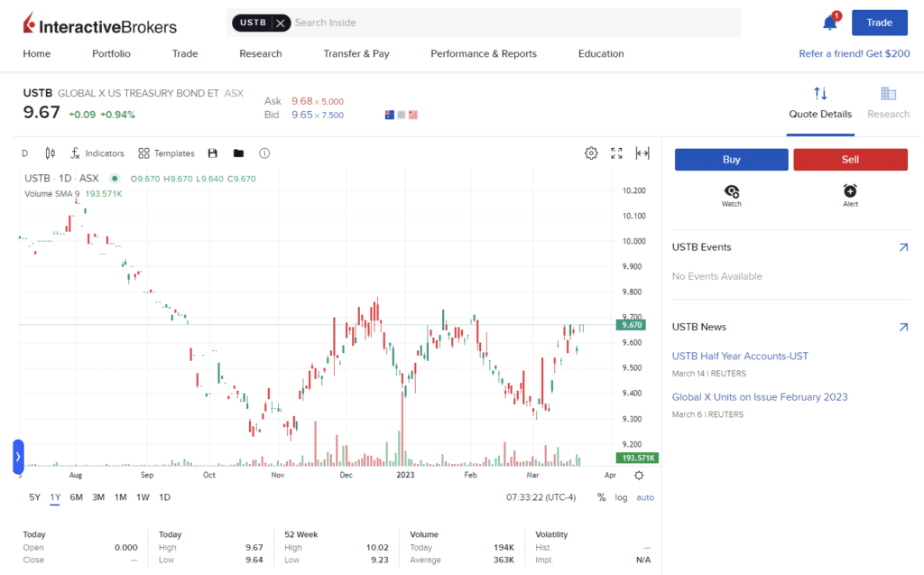Image resolution: width=924 pixels, height=575 pixels.
Task: Expand the left chart sidebar arrow
Action: point(17,456)
